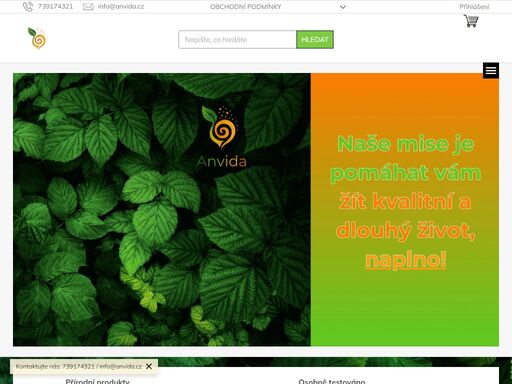Click the orange-green gradient banner panel
The width and height of the screenshot is (512, 384).
[405, 210]
